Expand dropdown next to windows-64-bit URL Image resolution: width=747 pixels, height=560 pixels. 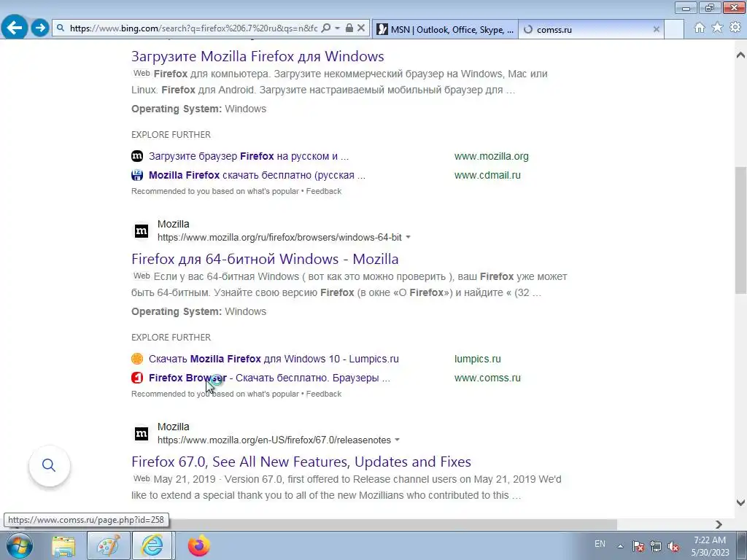pos(408,237)
